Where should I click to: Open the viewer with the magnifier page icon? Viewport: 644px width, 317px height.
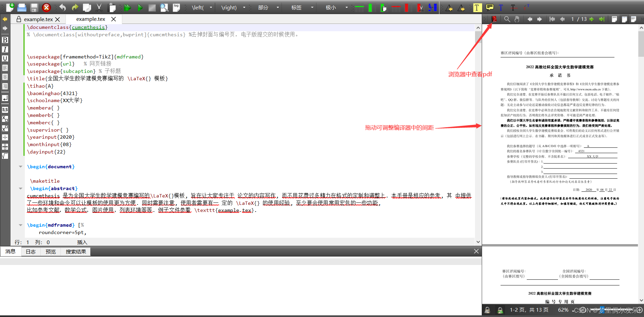(x=164, y=7)
